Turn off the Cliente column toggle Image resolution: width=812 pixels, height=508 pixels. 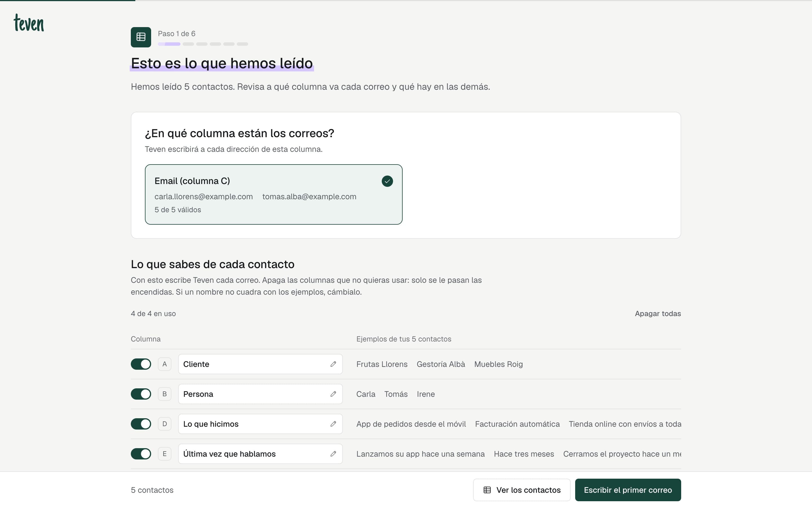click(141, 364)
